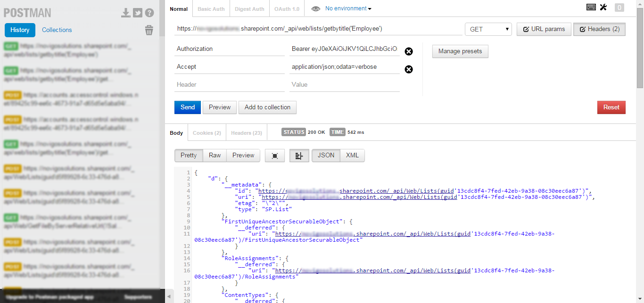Click the import/download icon in the sidebar header

tap(125, 13)
